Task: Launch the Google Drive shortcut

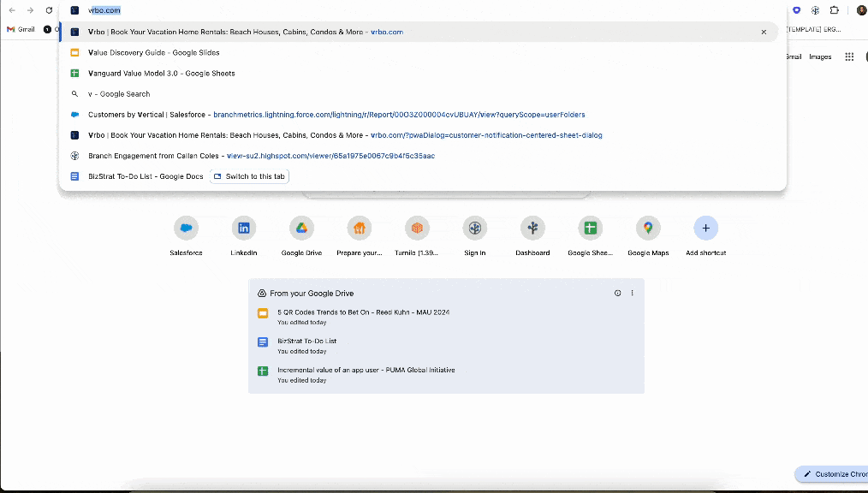Action: coord(301,229)
